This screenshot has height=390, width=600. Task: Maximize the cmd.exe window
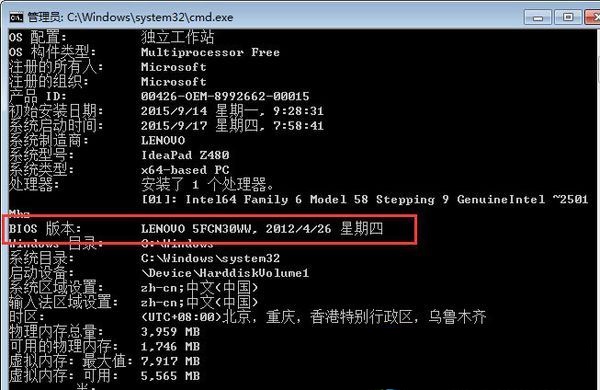tap(568, 17)
